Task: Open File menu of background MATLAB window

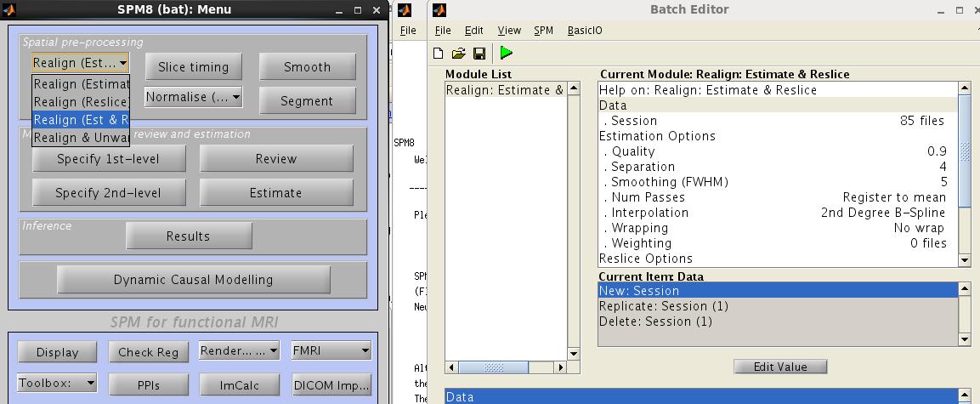Action: click(407, 30)
